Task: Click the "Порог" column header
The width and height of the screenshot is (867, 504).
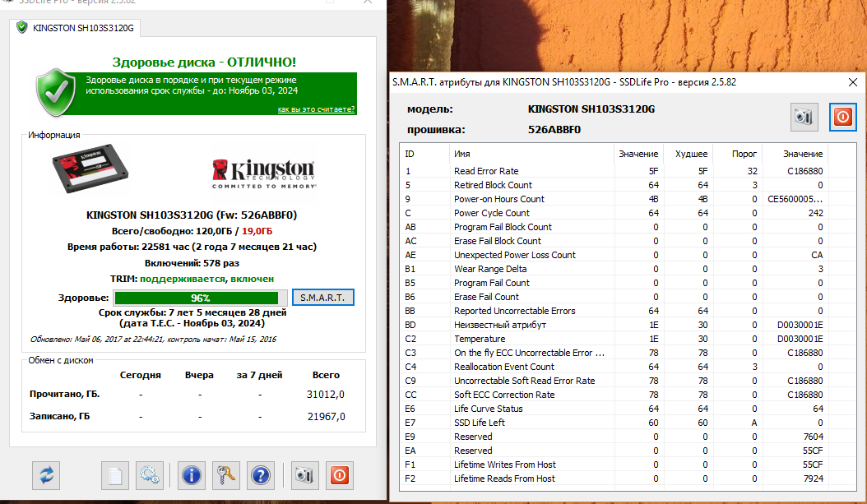Action: coord(744,154)
